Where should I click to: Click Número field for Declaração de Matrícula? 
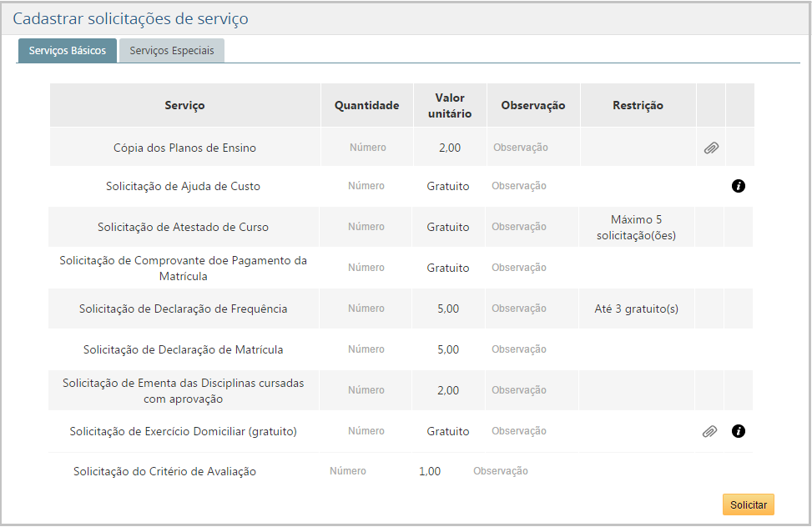coord(366,349)
